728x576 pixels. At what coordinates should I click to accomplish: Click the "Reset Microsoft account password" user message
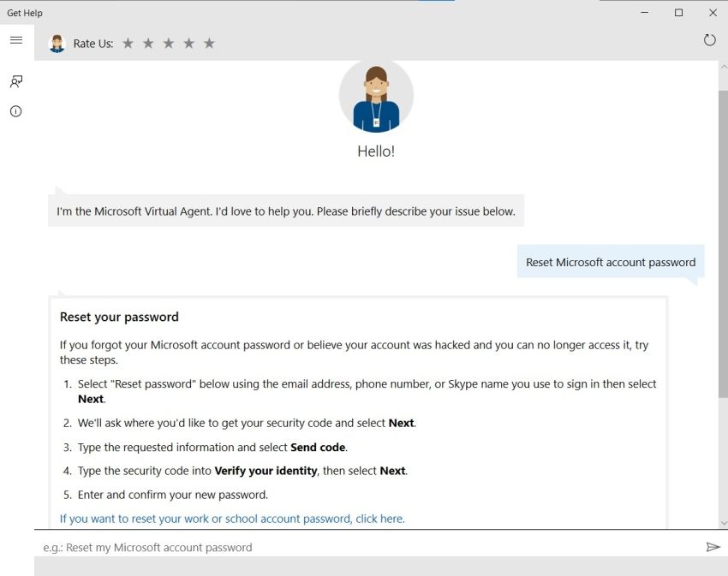click(611, 262)
